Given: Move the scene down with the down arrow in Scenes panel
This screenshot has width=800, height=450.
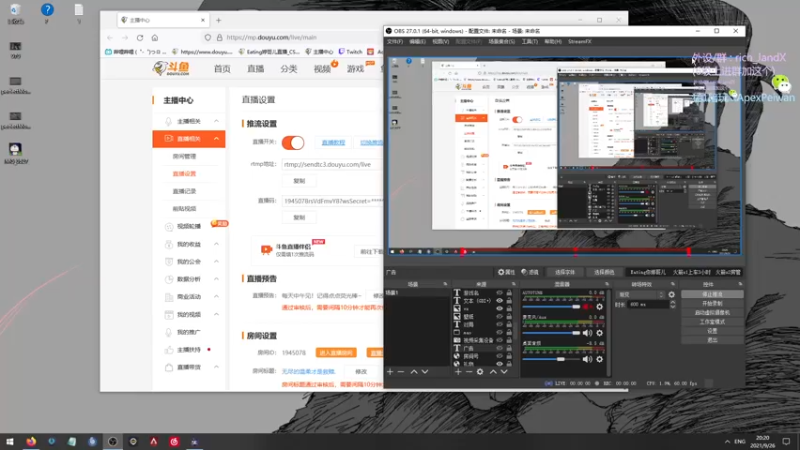Looking at the screenshot, I should 424,372.
